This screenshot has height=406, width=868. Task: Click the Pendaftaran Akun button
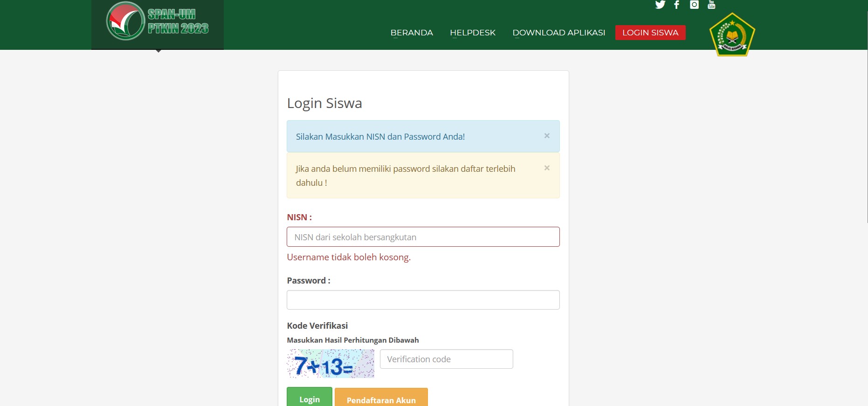(x=381, y=399)
